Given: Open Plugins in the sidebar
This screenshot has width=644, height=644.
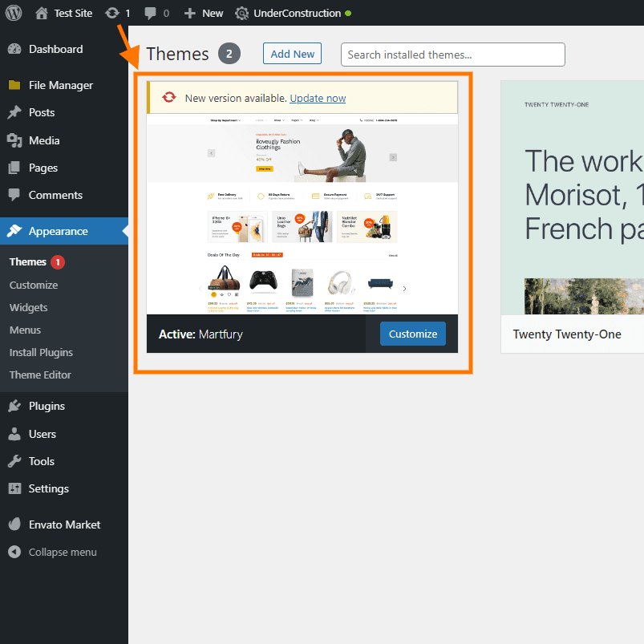Looking at the screenshot, I should point(47,406).
